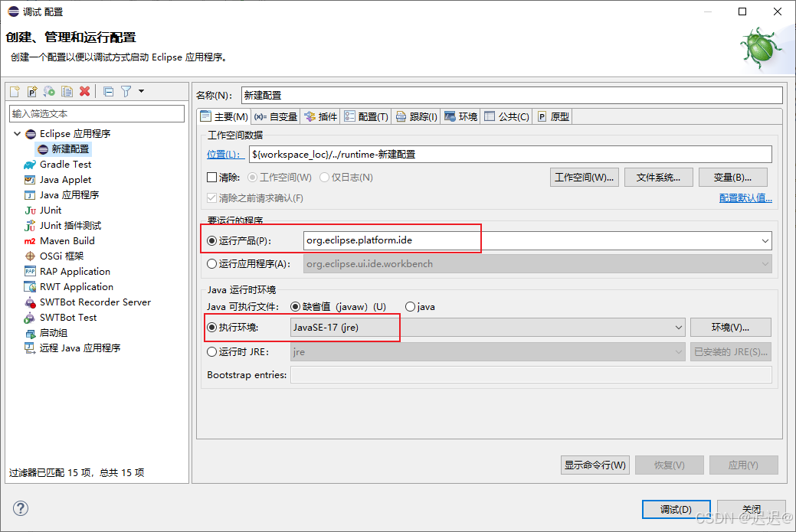Open the org.eclipse.platform.ide product dropdown
796x532 pixels.
(765, 240)
